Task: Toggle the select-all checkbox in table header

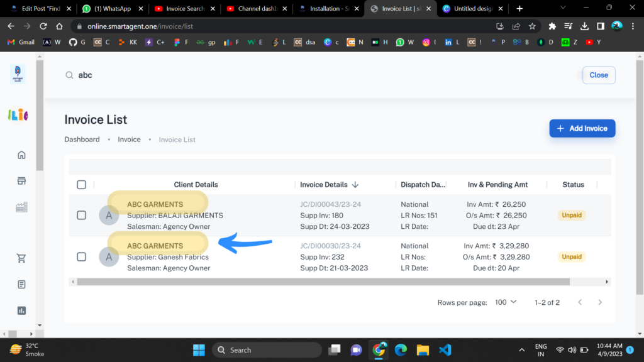Action: click(x=81, y=185)
